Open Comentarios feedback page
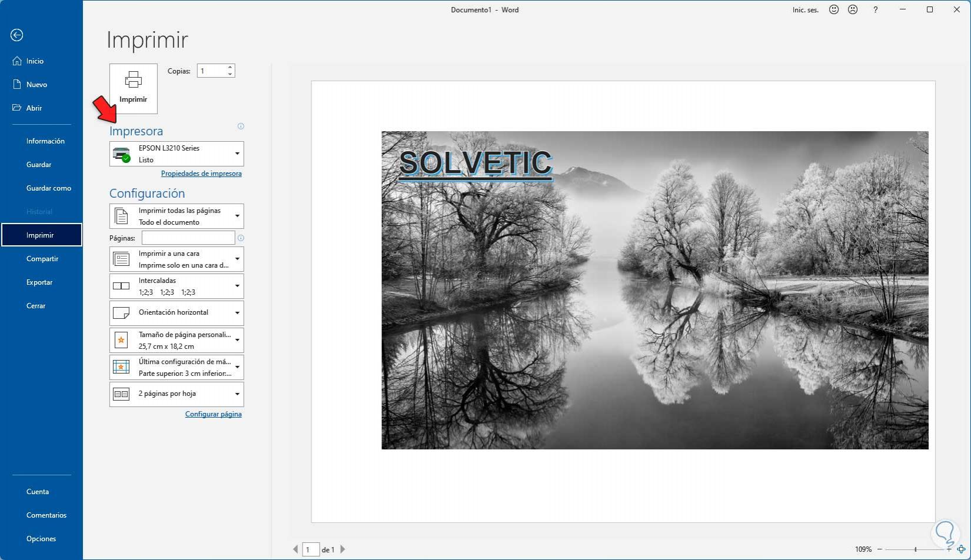Image resolution: width=971 pixels, height=560 pixels. pyautogui.click(x=46, y=515)
